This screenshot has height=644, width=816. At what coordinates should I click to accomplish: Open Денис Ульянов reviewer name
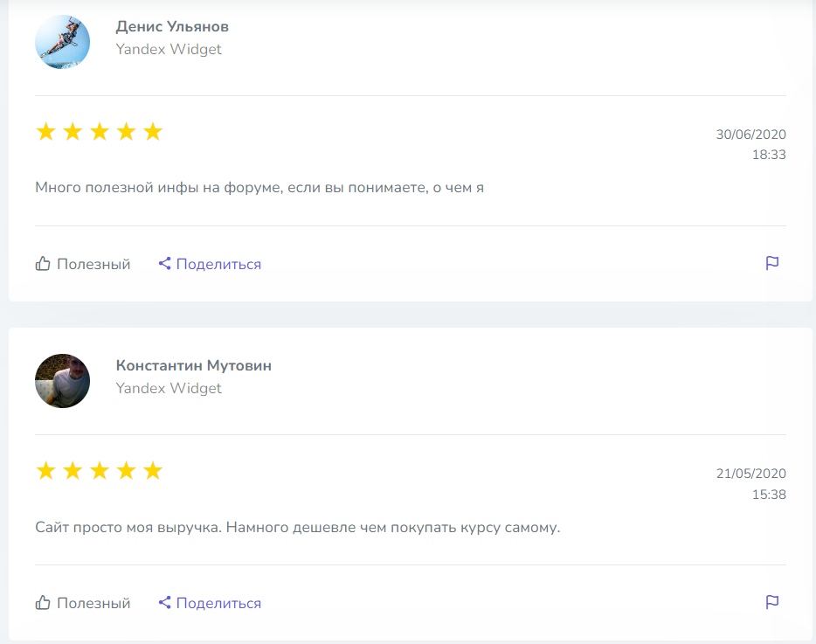point(172,27)
